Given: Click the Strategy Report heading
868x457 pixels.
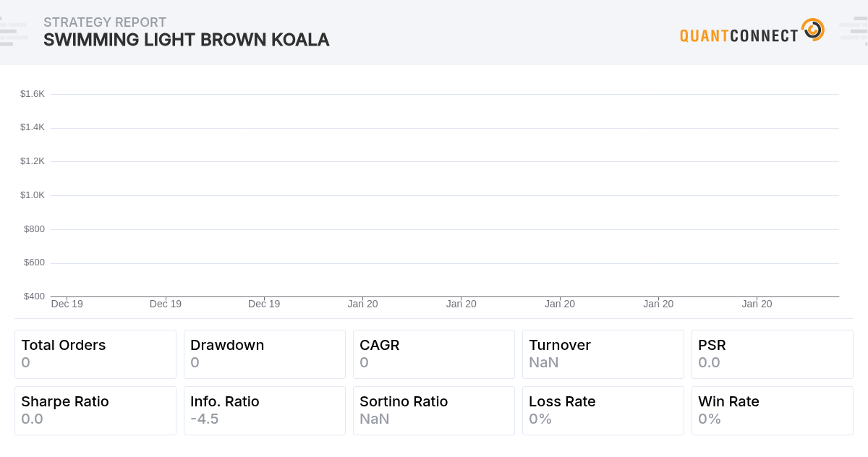Looking at the screenshot, I should pyautogui.click(x=105, y=22).
